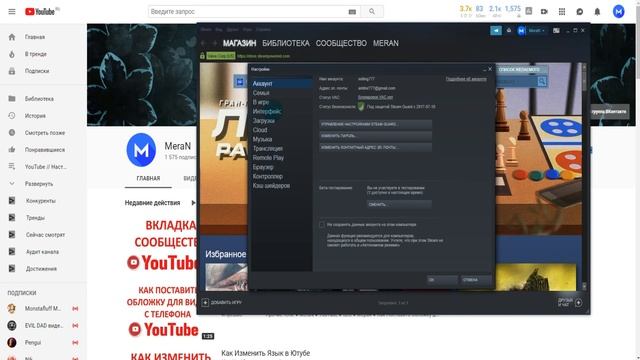Click the Steam forward navigation arrow
640x360 pixels.
point(214,43)
